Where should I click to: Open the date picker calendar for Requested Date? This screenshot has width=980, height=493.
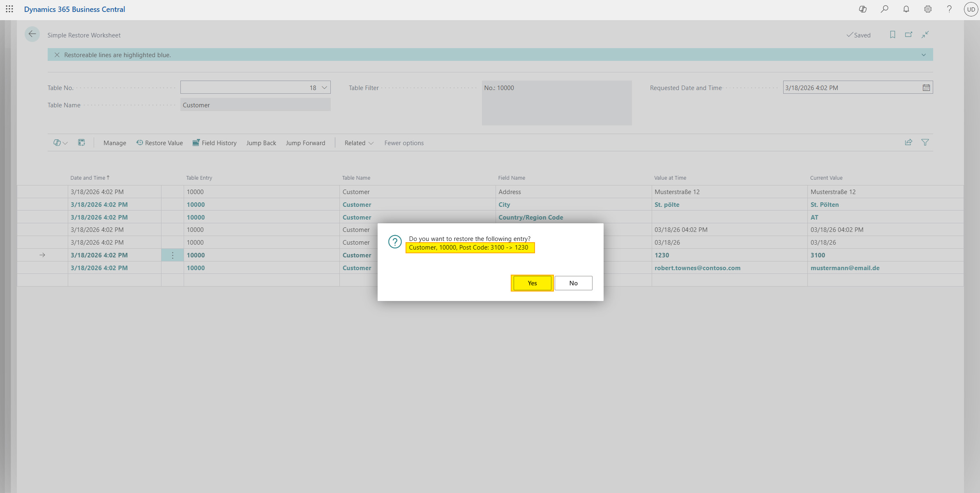point(926,87)
